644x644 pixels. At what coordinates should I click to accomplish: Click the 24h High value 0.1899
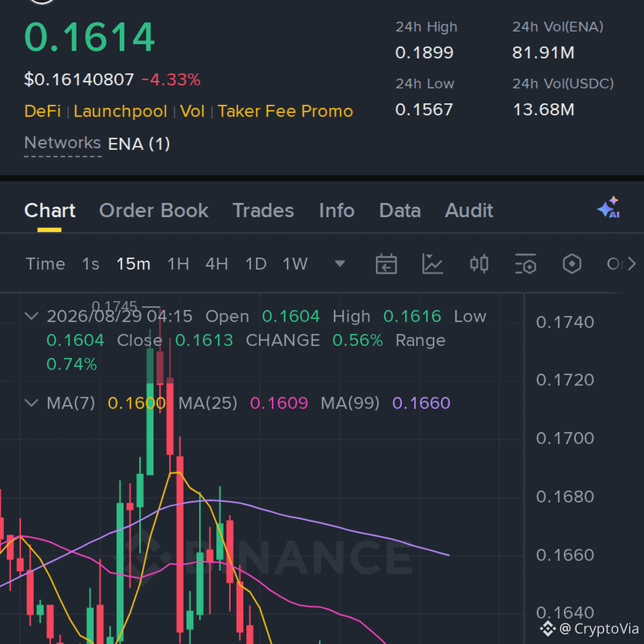pos(425,52)
